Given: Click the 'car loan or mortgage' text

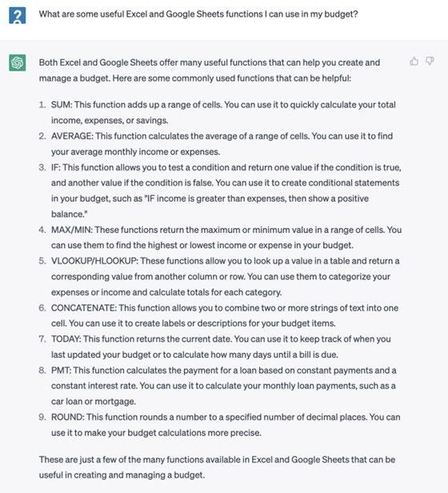Looking at the screenshot, I should 94,401.
